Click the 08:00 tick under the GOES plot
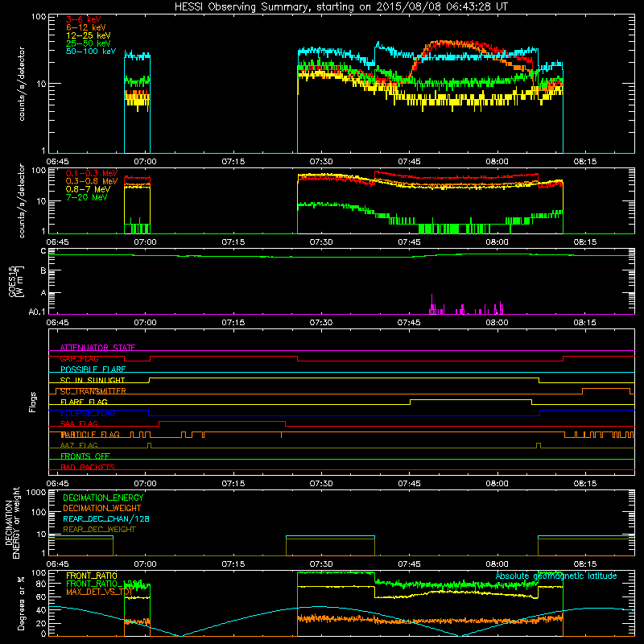This screenshot has height=644, width=644. [x=497, y=323]
